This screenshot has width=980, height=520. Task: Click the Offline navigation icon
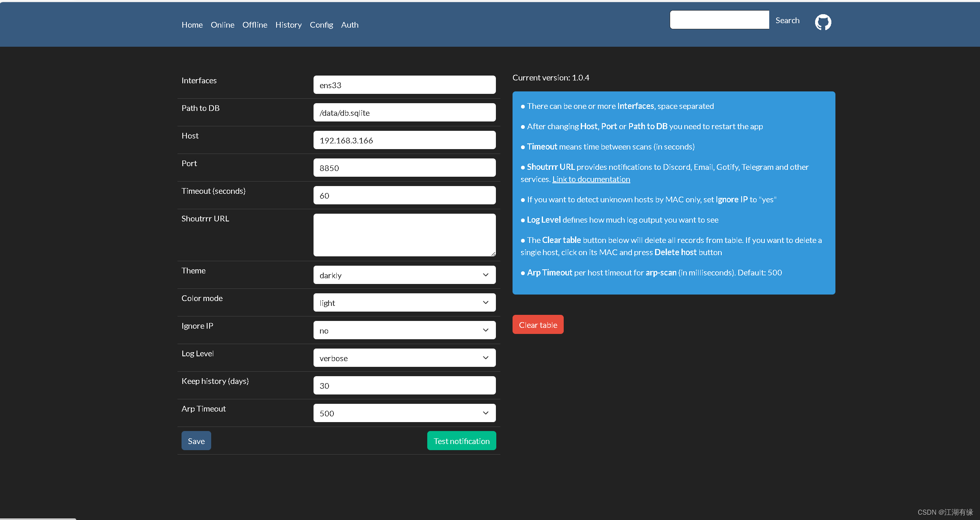[x=255, y=25]
